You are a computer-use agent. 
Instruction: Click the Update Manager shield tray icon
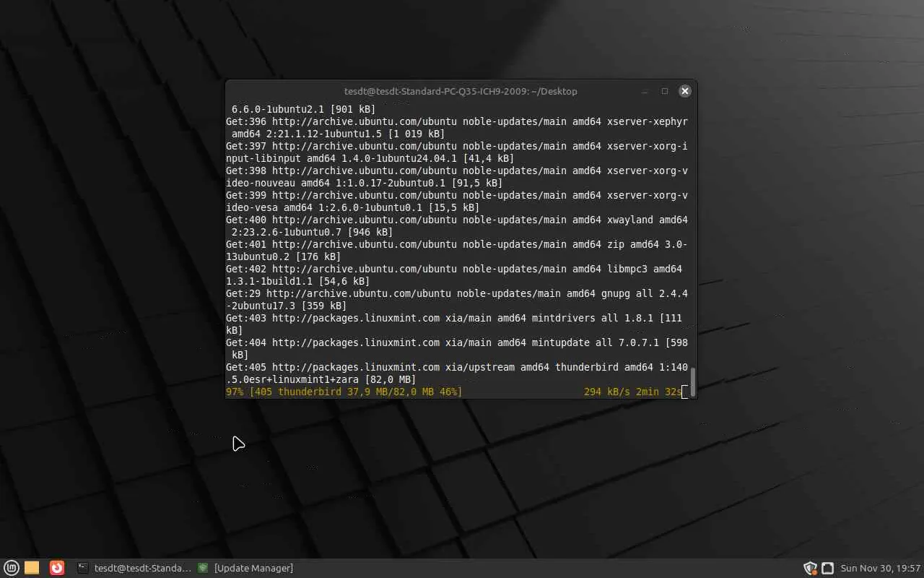tap(810, 568)
